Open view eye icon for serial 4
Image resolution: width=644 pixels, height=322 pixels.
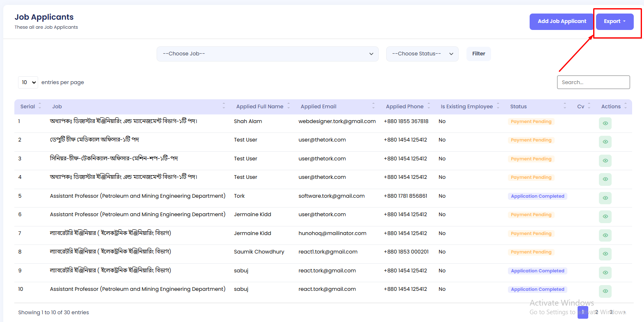605,179
